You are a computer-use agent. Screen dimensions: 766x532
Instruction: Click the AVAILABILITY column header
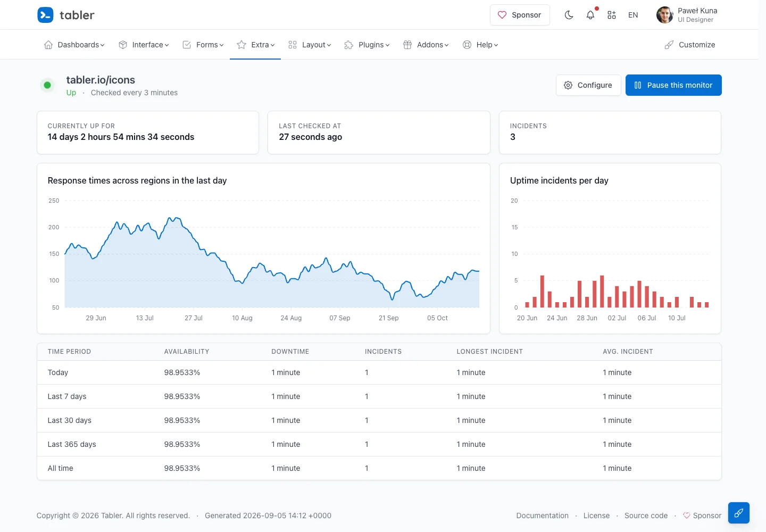(187, 352)
